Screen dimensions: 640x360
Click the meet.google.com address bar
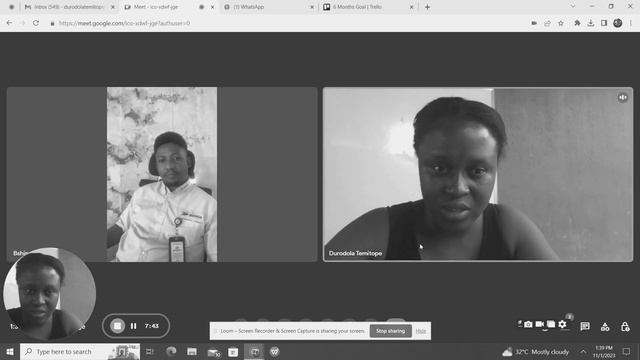[286, 23]
